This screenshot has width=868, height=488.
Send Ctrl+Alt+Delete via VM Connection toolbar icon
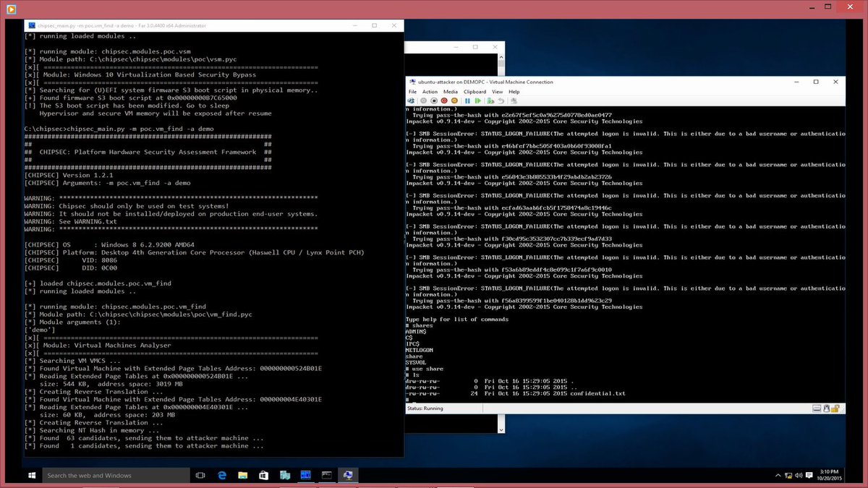tap(411, 100)
